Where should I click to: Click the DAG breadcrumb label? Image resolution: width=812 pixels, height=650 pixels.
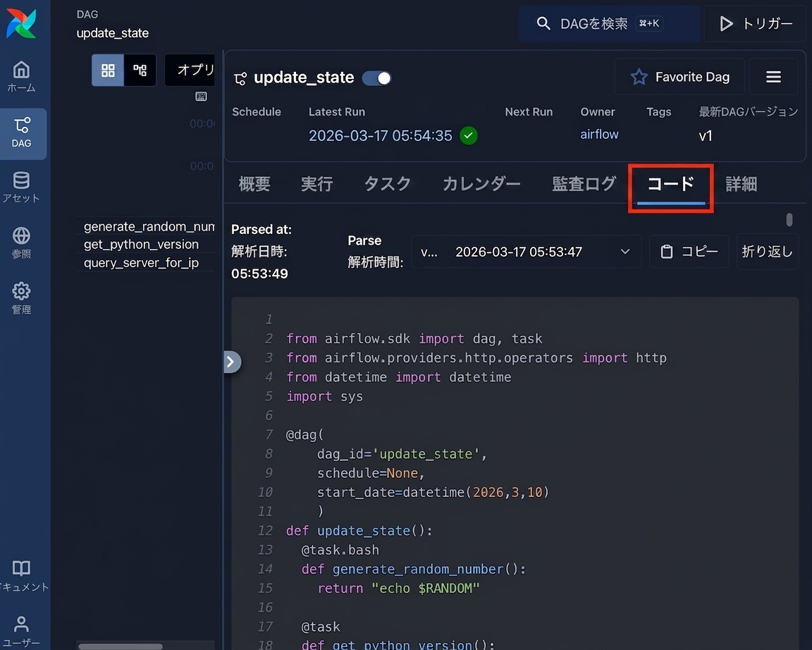[x=87, y=15]
